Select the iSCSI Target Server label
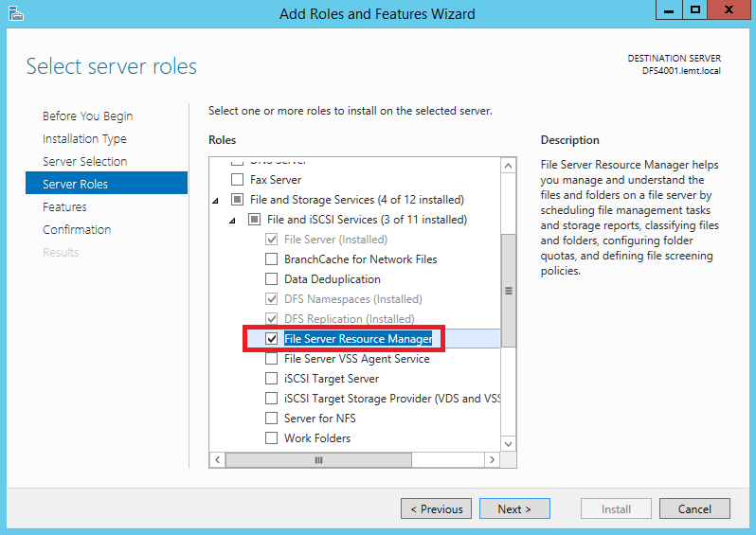 click(x=332, y=379)
